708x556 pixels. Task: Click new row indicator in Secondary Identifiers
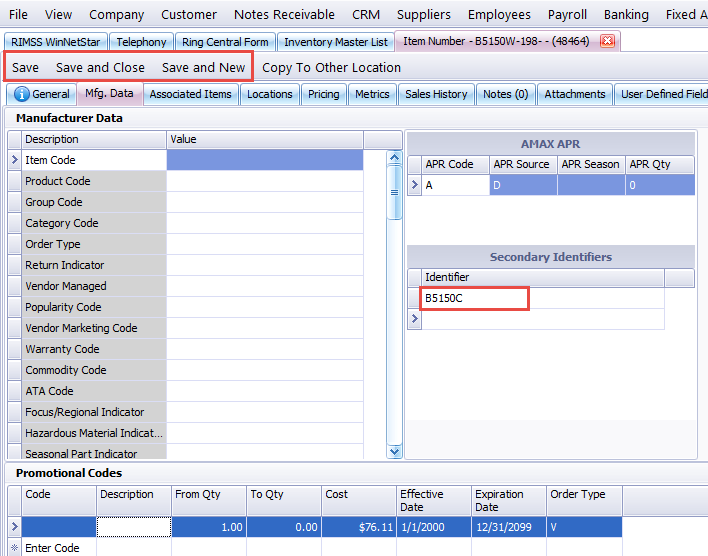pos(415,319)
